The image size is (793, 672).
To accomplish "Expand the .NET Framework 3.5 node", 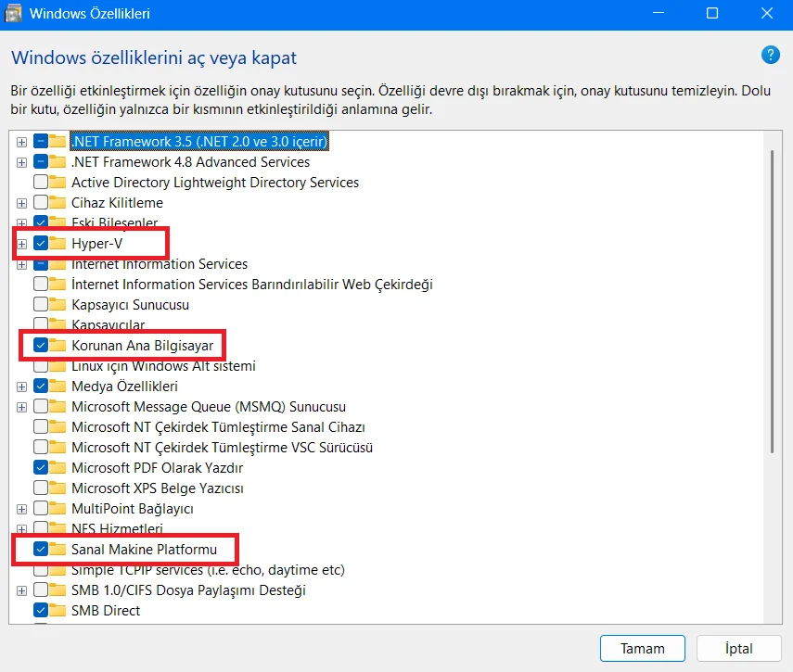I will point(21,142).
